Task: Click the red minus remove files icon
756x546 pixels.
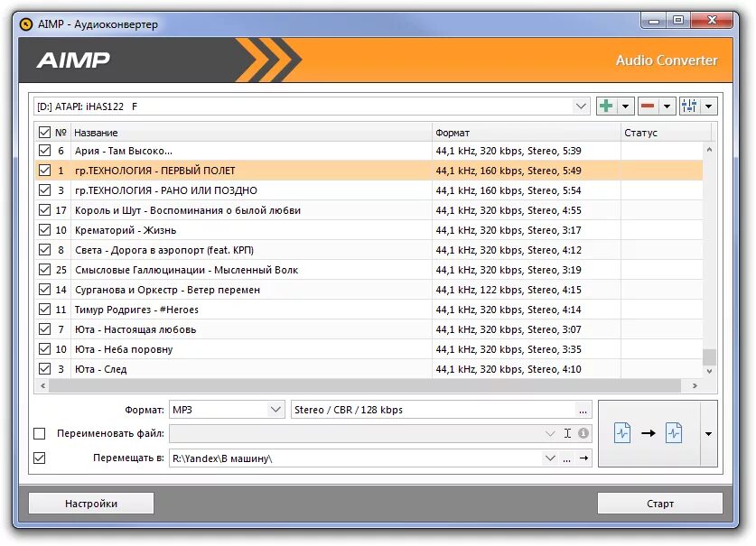Action: (648, 106)
